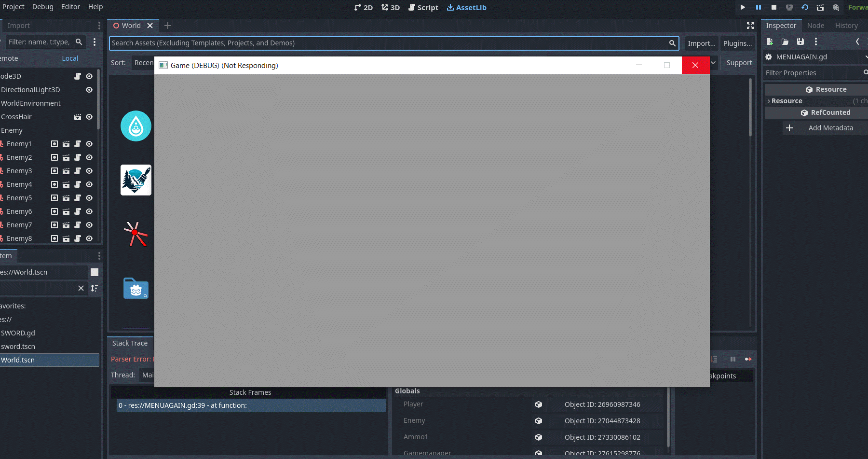This screenshot has height=459, width=868.
Task: Open the Debug menu
Action: (43, 7)
